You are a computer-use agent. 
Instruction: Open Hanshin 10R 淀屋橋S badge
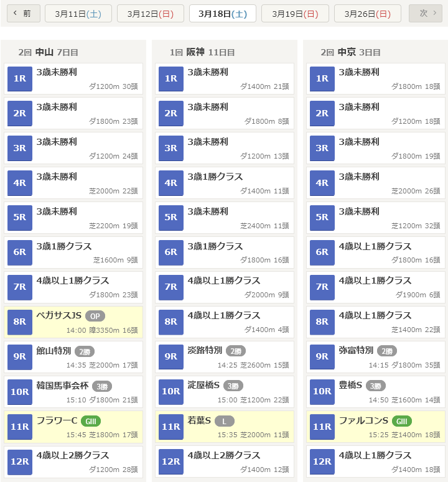click(171, 392)
